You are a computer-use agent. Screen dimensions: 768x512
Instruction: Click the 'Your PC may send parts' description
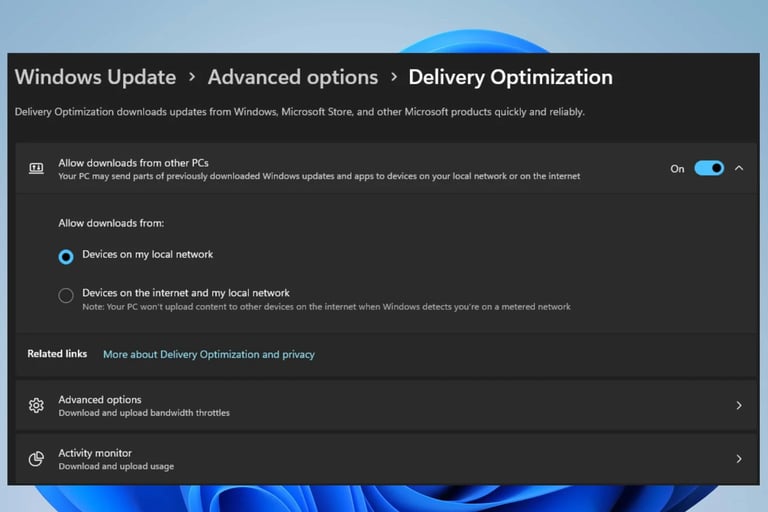319,176
